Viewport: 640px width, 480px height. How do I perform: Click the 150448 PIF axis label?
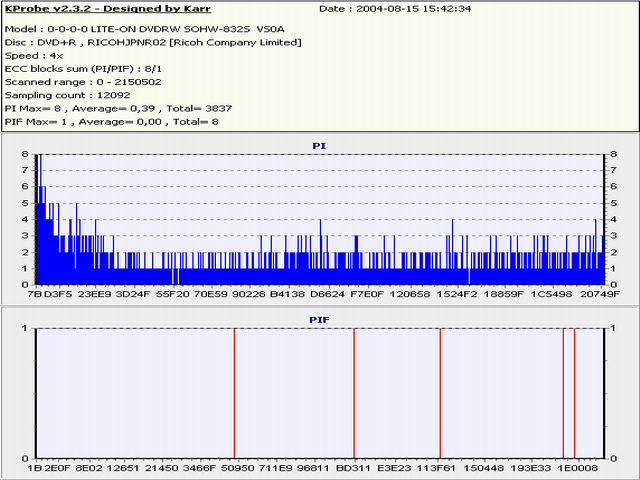pos(484,468)
